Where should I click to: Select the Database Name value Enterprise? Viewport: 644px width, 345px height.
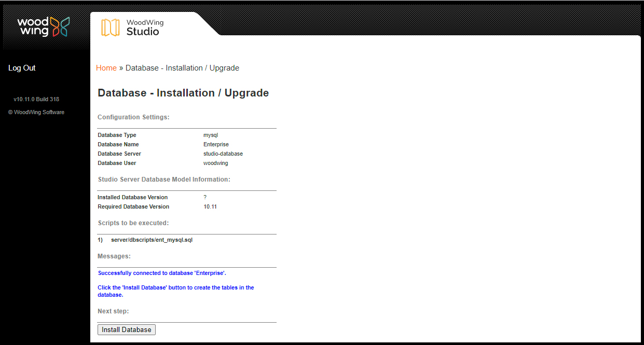(x=216, y=144)
